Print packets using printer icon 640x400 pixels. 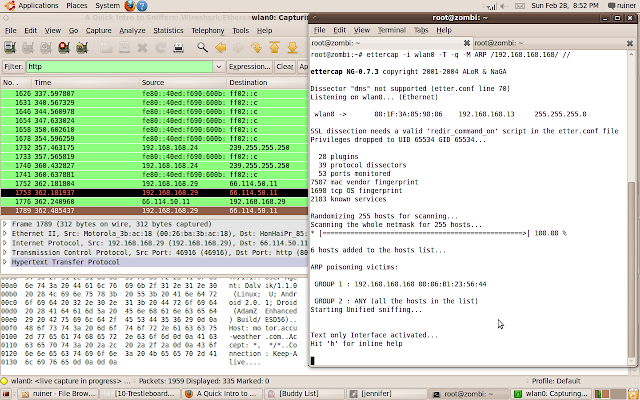178,47
